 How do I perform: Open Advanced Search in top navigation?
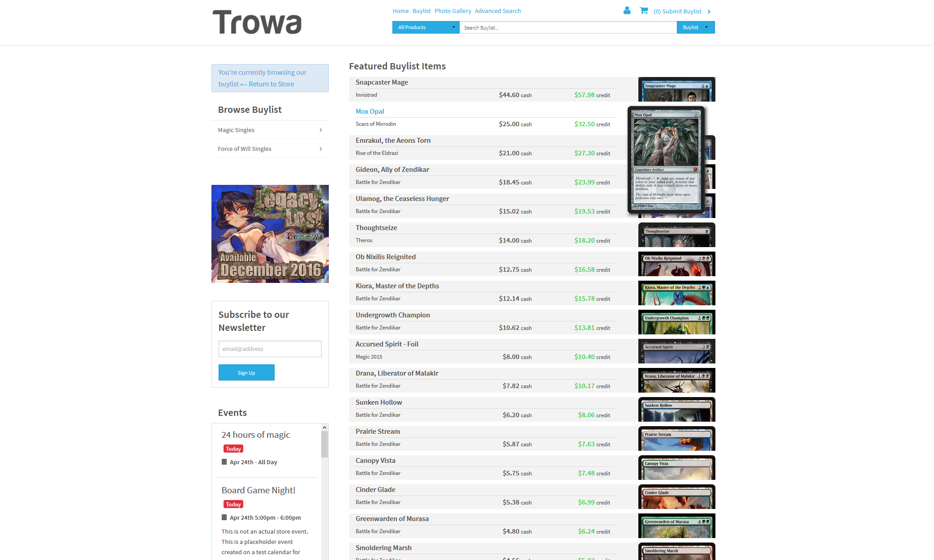pos(498,11)
